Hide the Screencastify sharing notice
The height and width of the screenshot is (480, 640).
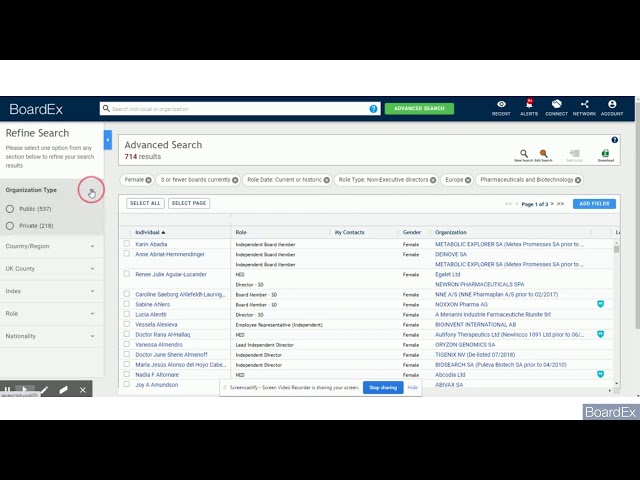(412, 387)
